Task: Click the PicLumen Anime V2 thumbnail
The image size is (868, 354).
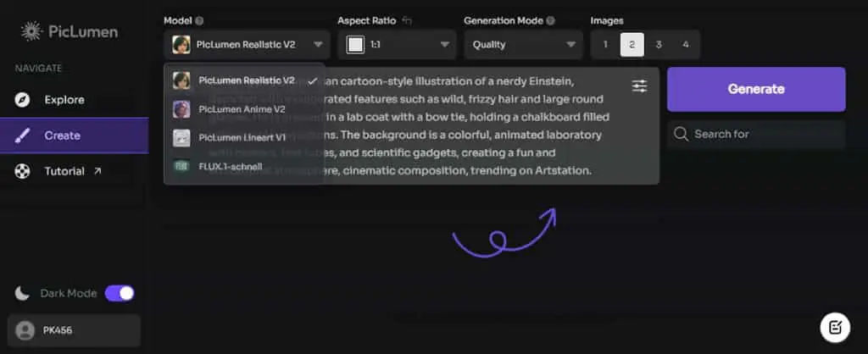Action: (181, 109)
